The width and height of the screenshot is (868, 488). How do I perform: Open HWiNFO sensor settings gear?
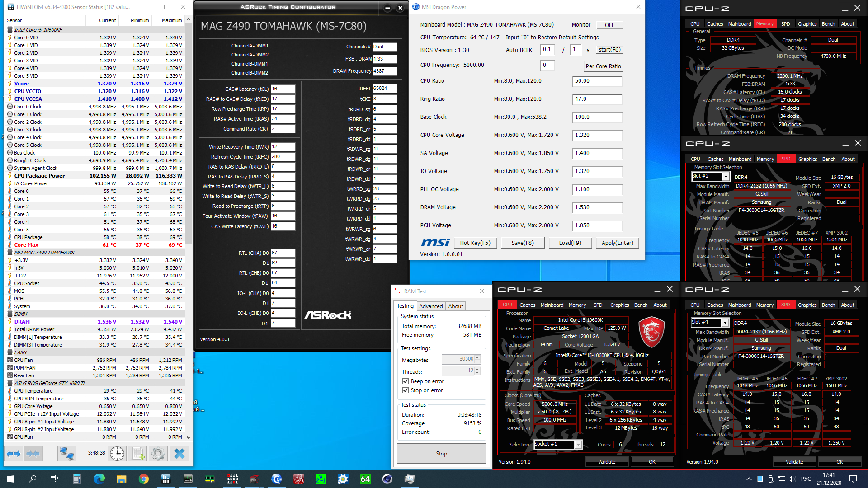point(158,453)
